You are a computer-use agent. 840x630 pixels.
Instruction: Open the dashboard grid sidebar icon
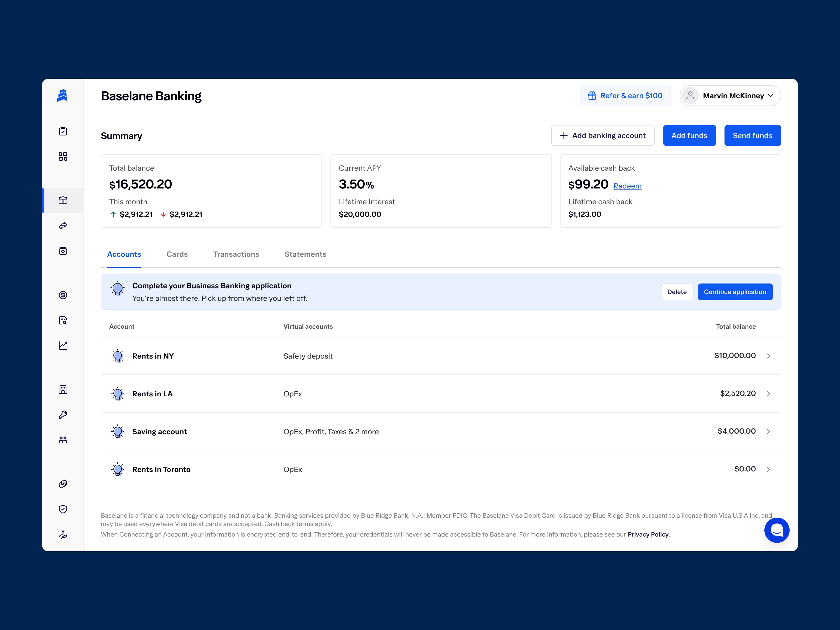63,156
